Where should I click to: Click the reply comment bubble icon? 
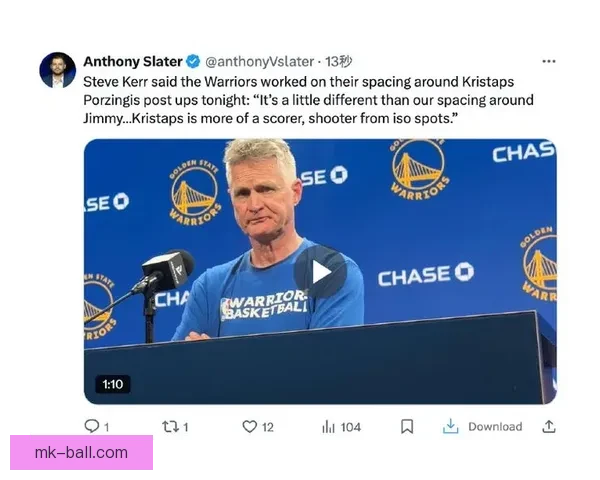(x=91, y=426)
